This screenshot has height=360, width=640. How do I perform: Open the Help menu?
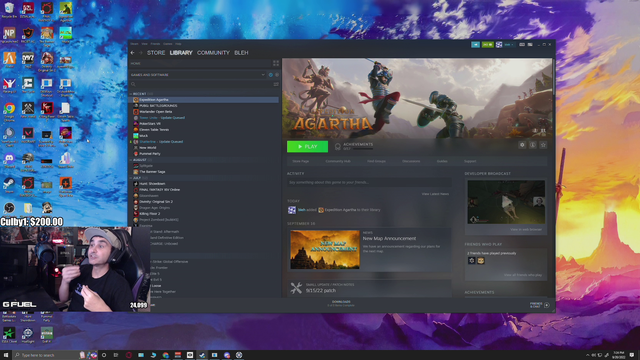tap(178, 44)
